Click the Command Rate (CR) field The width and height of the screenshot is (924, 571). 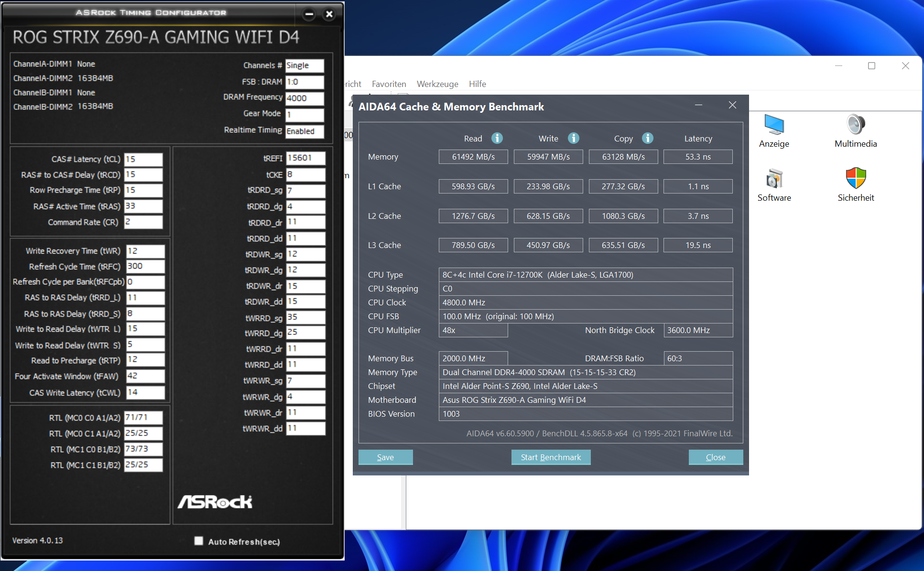click(143, 222)
